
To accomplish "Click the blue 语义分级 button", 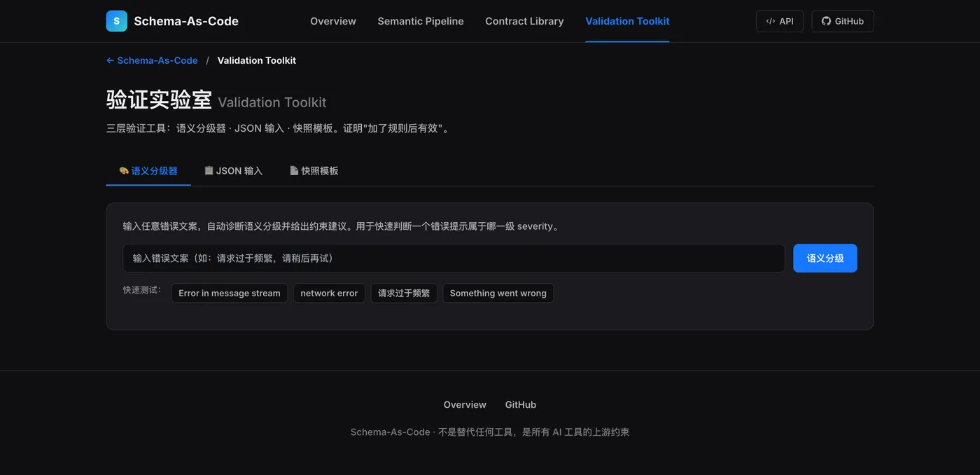I will [825, 258].
